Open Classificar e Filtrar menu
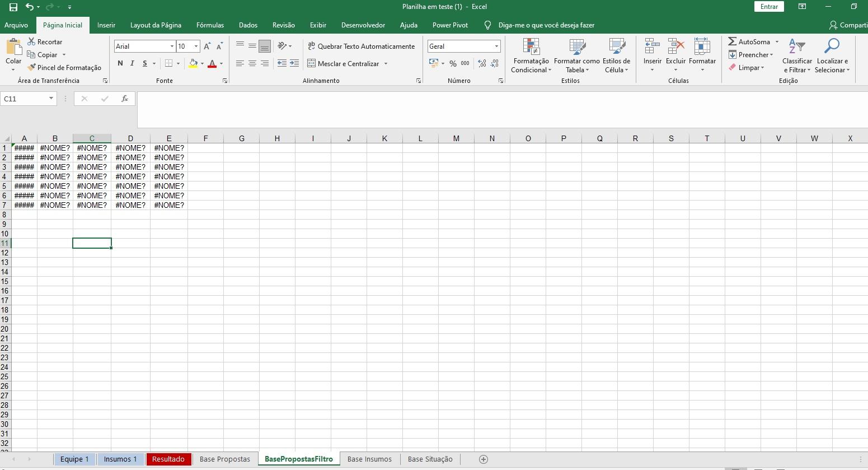This screenshot has height=470, width=868. pyautogui.click(x=797, y=55)
